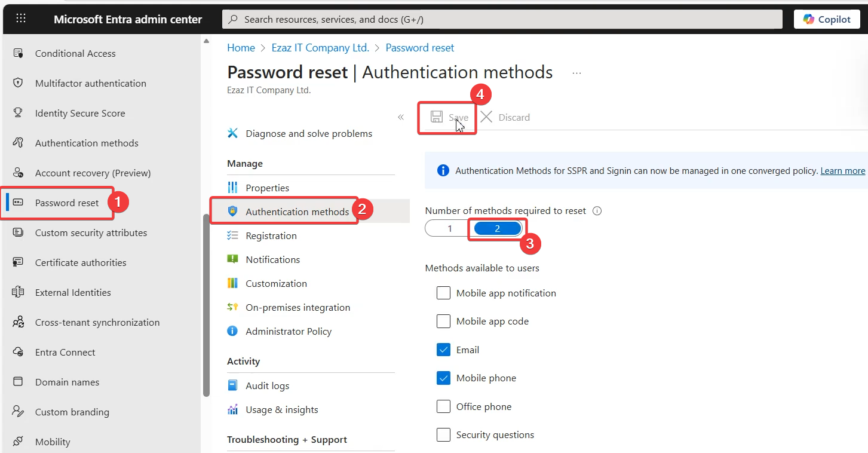Click the sidebar Authentication methods icon
This screenshot has height=453, width=868.
tap(18, 143)
